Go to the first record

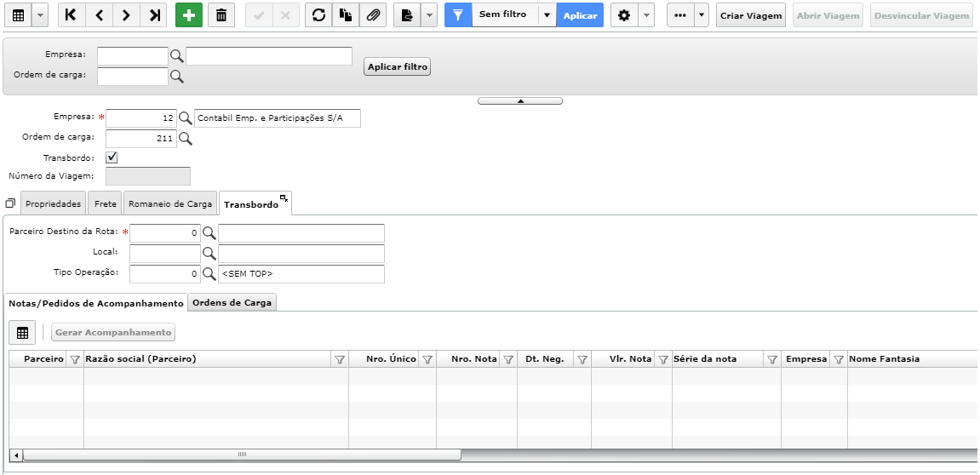coord(72,15)
